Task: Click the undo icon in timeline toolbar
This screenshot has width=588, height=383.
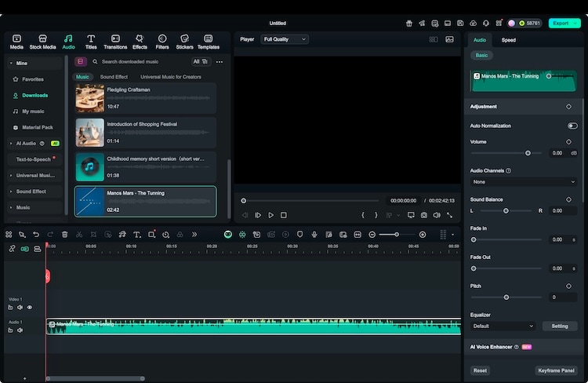Action: (36, 235)
